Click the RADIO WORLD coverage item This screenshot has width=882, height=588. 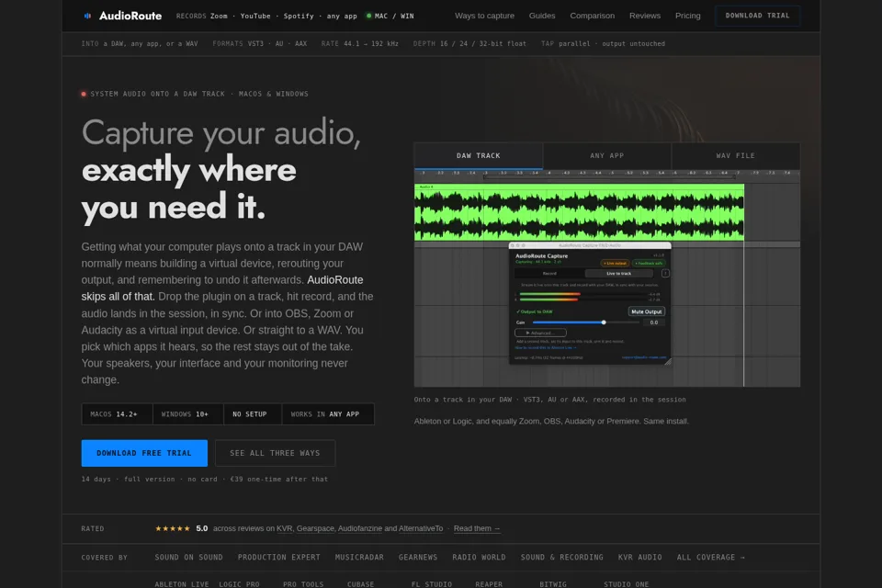point(480,558)
